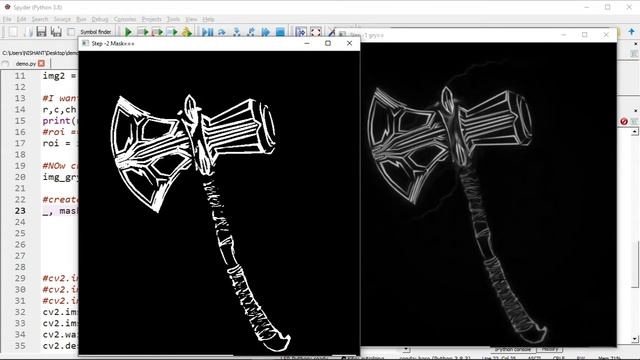The width and height of the screenshot is (640, 360).
Task: Click the Save all files icon
Action: point(56,31)
